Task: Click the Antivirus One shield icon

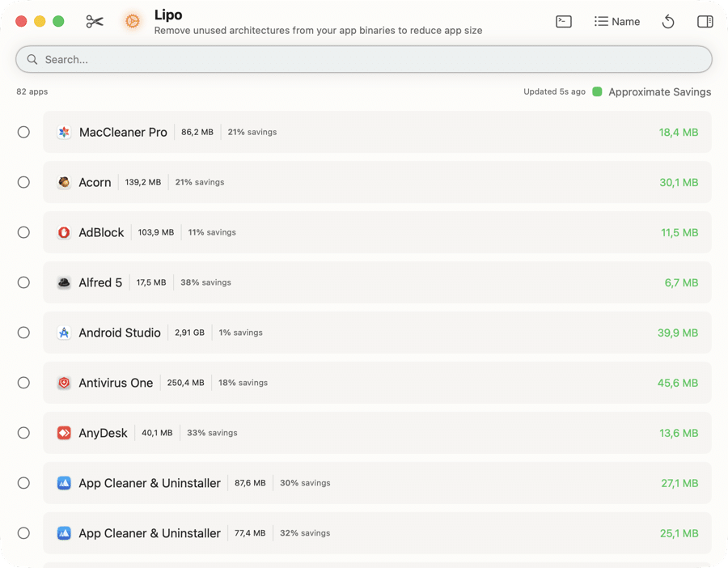Action: (64, 383)
